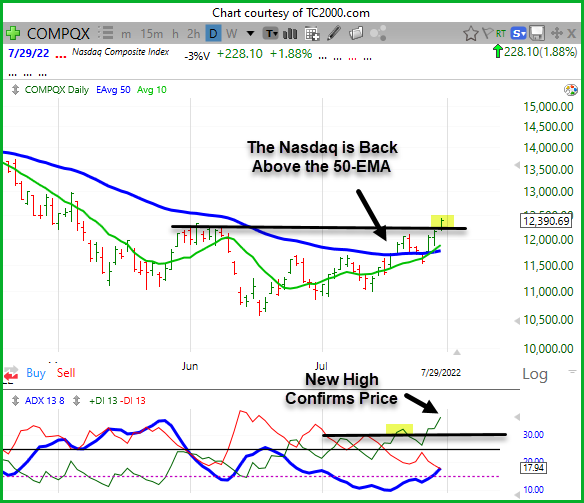The image size is (584, 503).
Task: Click the +228.10 net change value
Action: pos(240,54)
